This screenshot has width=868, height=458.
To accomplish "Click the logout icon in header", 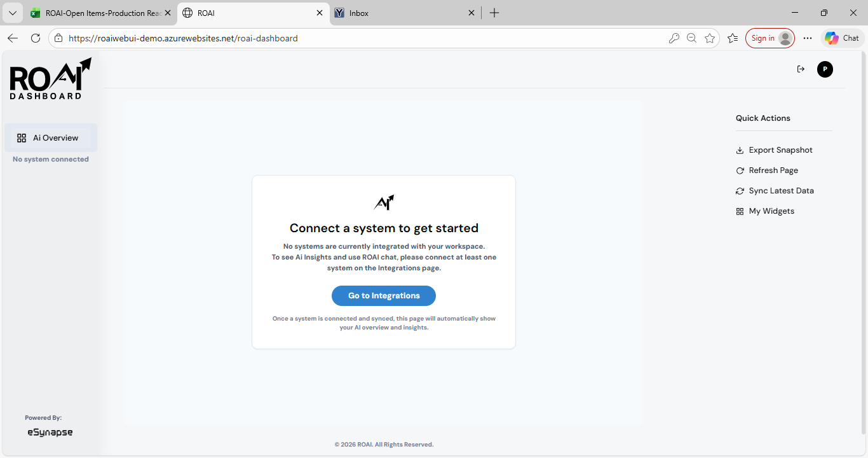I will click(x=801, y=69).
